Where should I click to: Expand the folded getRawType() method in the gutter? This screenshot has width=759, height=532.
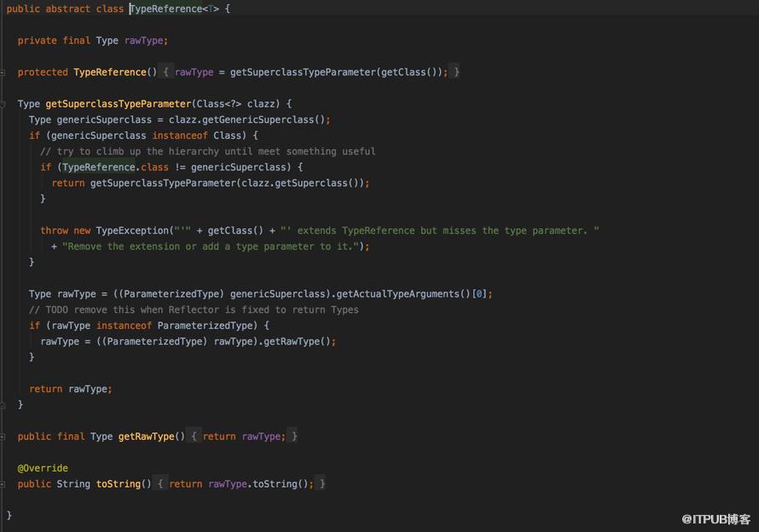pos(3,437)
